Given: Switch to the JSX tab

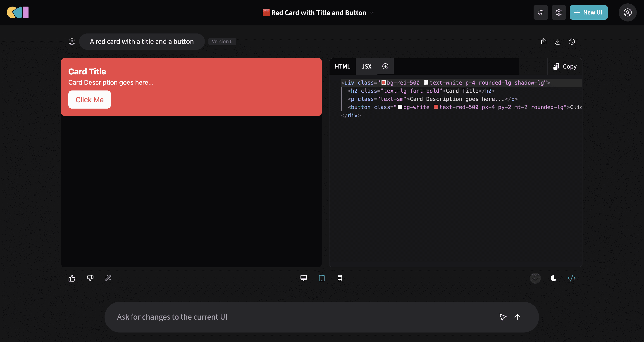Looking at the screenshot, I should click(x=366, y=66).
